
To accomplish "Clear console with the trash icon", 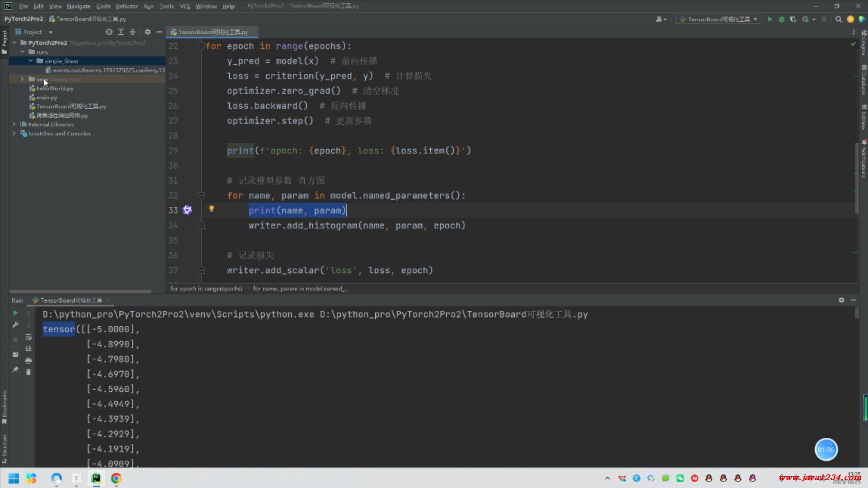I will (x=28, y=372).
